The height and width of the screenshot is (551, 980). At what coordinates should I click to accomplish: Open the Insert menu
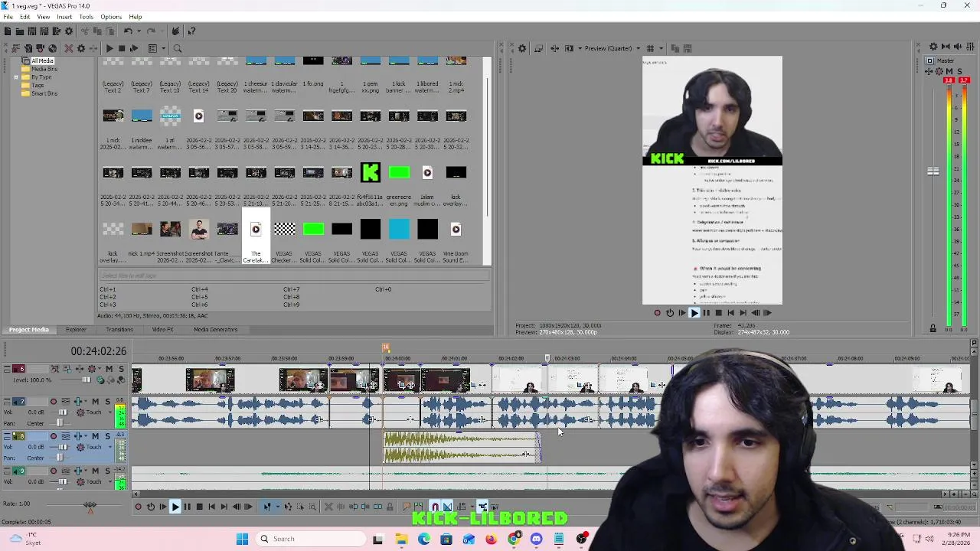[64, 17]
